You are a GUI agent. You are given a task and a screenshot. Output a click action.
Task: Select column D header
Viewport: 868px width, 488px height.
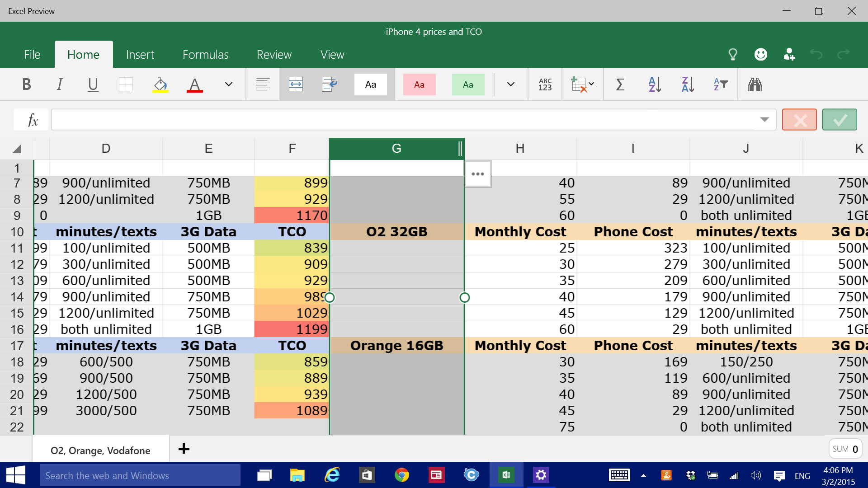coord(106,149)
